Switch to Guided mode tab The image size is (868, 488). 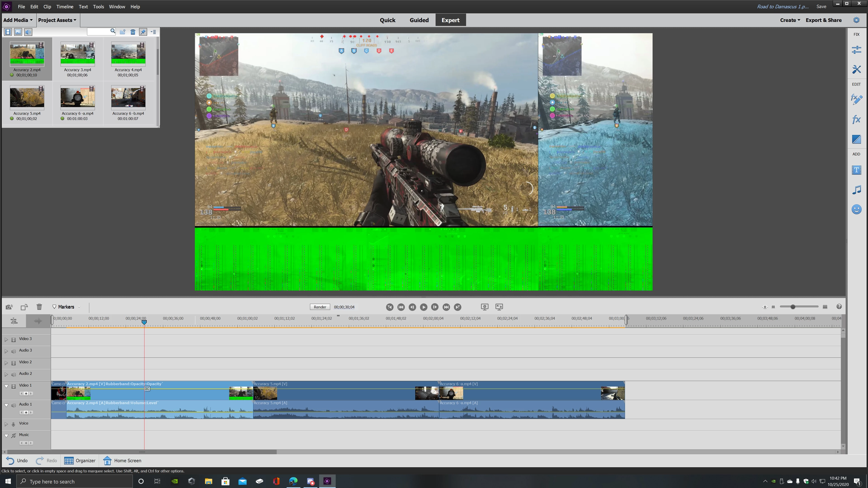tap(419, 20)
